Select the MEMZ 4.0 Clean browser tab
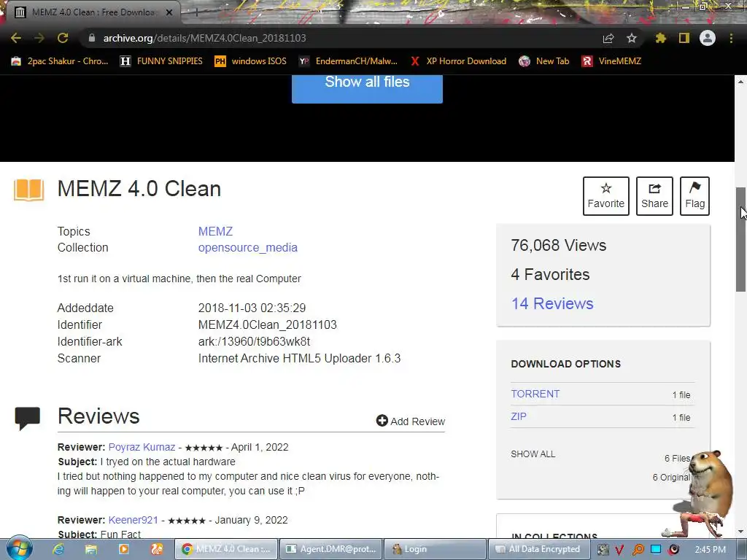Viewport: 747px width, 560px height. coord(93,12)
